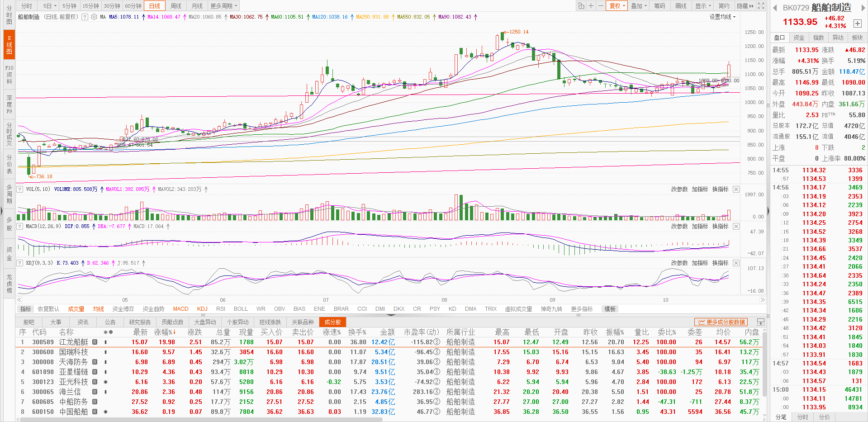Zoom in the chart with the plus icon
The image size is (868, 422).
(x=591, y=6)
